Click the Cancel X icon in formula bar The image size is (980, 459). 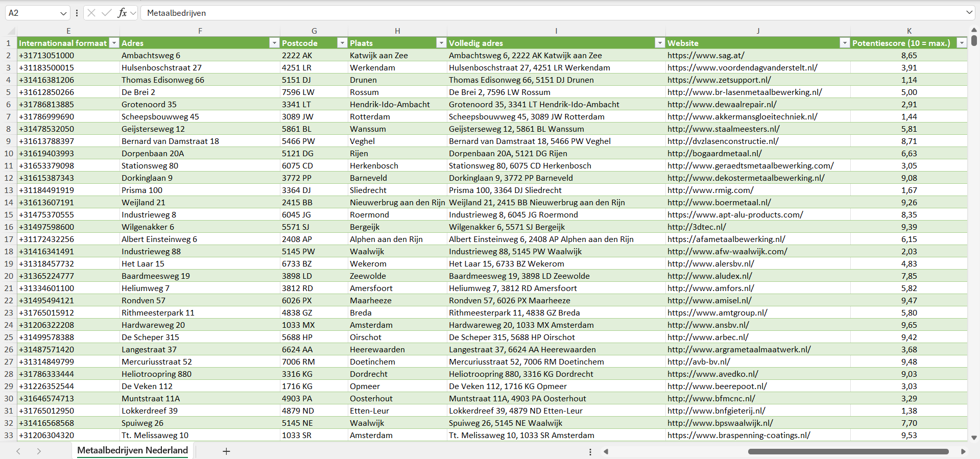tap(91, 13)
